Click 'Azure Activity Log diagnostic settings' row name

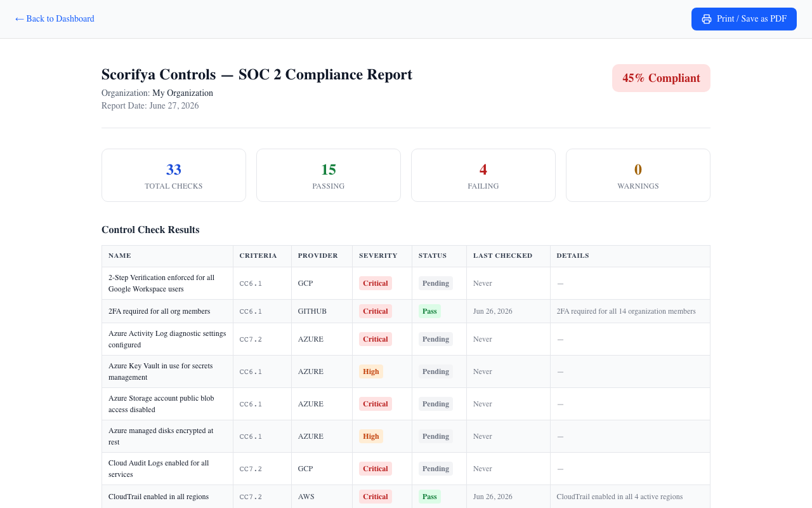(x=167, y=339)
